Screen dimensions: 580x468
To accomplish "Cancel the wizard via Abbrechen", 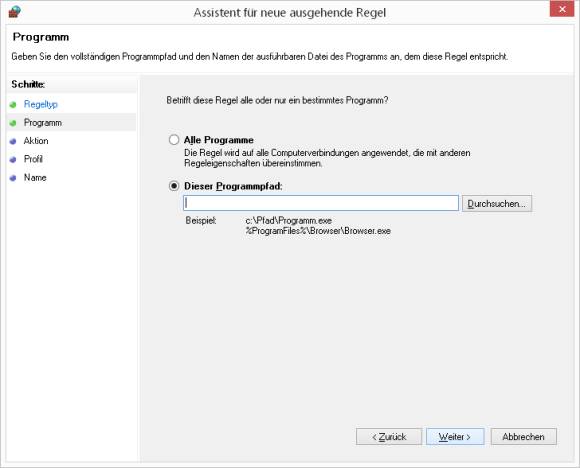I will tap(523, 437).
